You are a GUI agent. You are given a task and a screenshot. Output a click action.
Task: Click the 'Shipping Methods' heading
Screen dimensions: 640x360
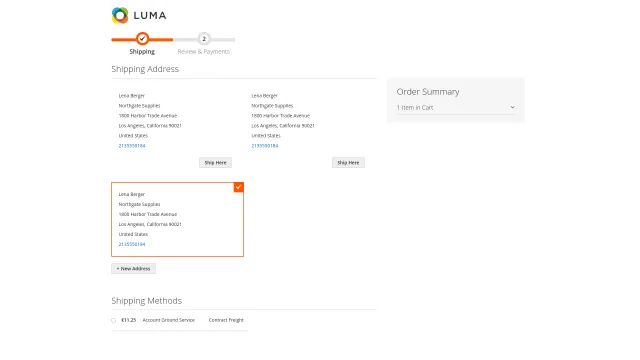(147, 301)
